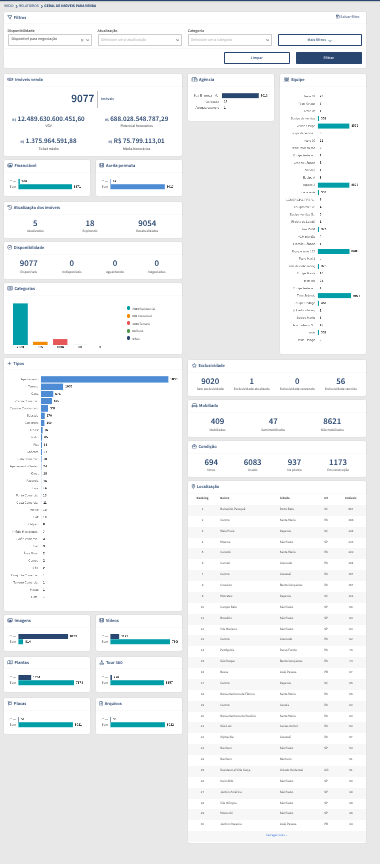Click the Mobiliado card furniture icon
380x864 pixels.
[x=194, y=405]
